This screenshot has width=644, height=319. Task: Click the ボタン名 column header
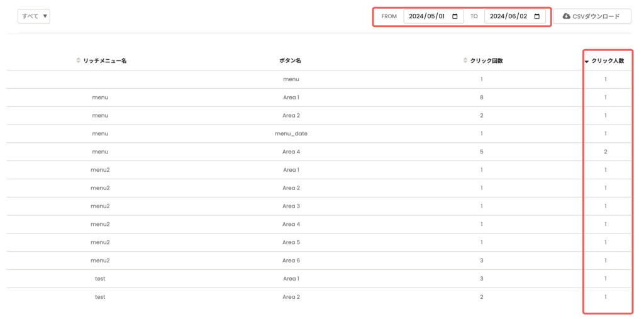click(290, 61)
